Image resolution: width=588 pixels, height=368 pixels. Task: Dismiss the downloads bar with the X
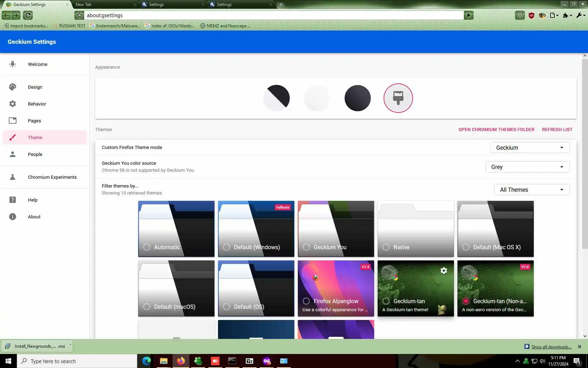(x=579, y=347)
